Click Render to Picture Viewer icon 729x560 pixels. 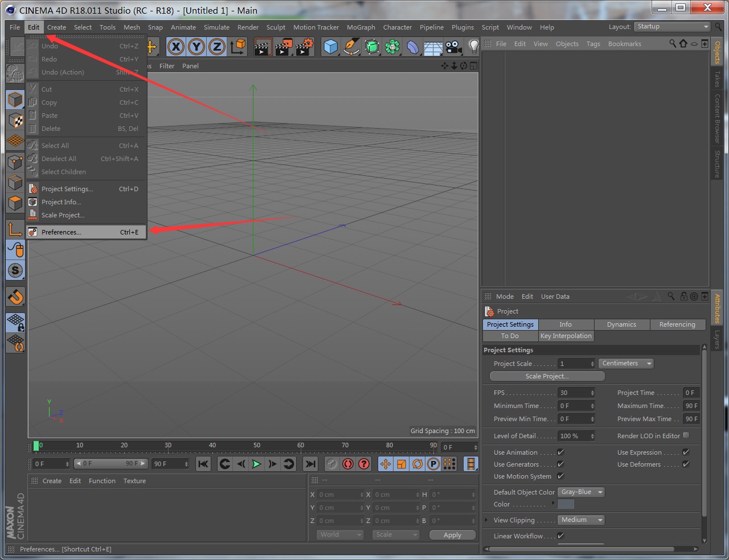(283, 47)
